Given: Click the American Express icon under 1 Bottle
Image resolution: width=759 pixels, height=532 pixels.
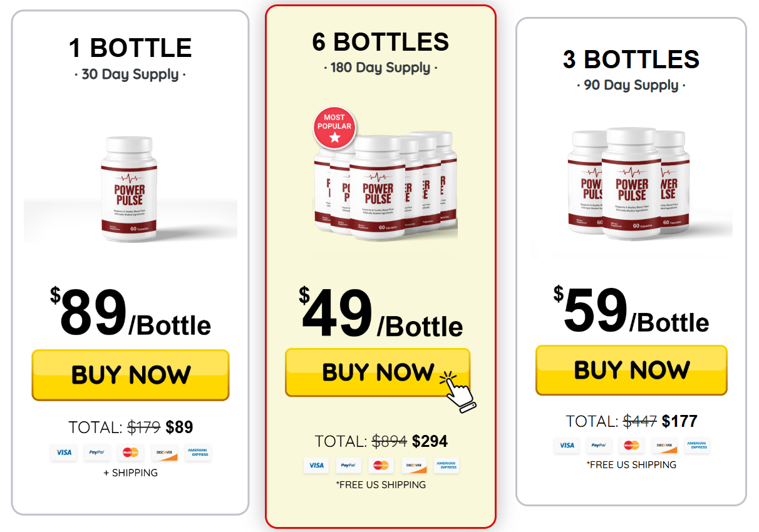Looking at the screenshot, I should (x=198, y=453).
